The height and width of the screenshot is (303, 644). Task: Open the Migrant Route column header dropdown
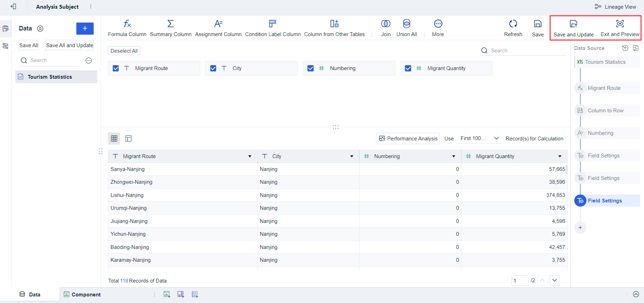pos(249,156)
